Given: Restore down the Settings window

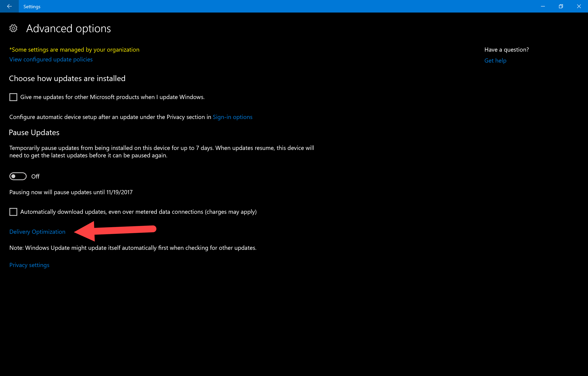Looking at the screenshot, I should (561, 6).
